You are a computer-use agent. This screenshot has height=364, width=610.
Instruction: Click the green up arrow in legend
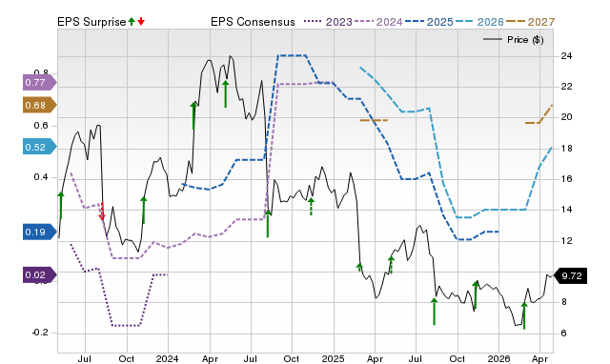[x=132, y=22]
